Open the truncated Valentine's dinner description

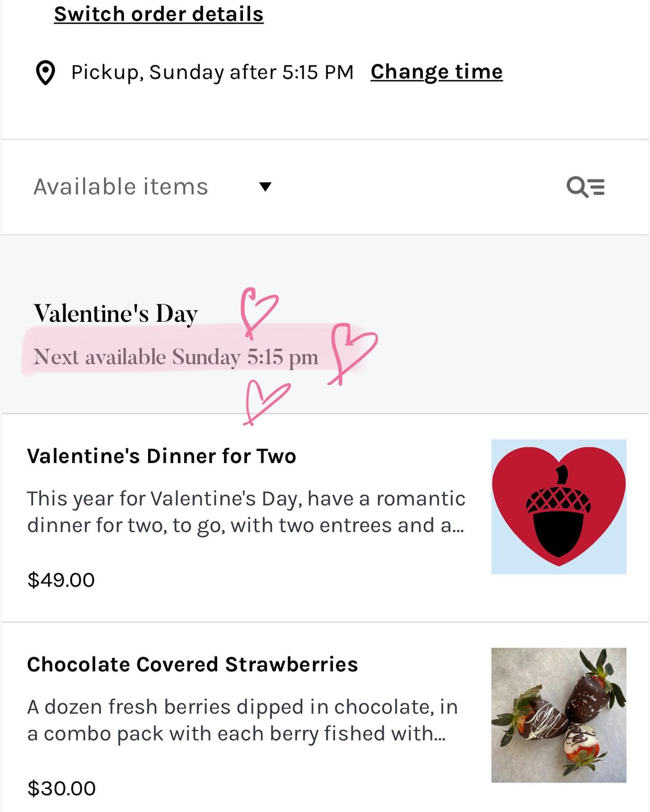pos(246,512)
